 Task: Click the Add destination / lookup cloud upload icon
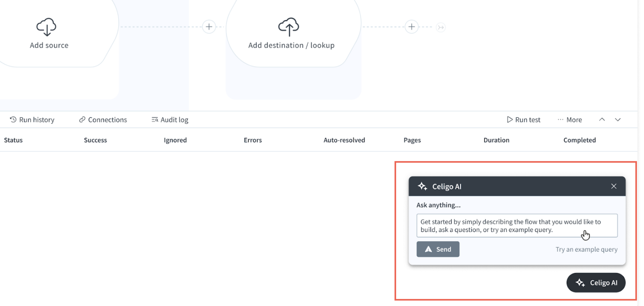click(x=289, y=27)
